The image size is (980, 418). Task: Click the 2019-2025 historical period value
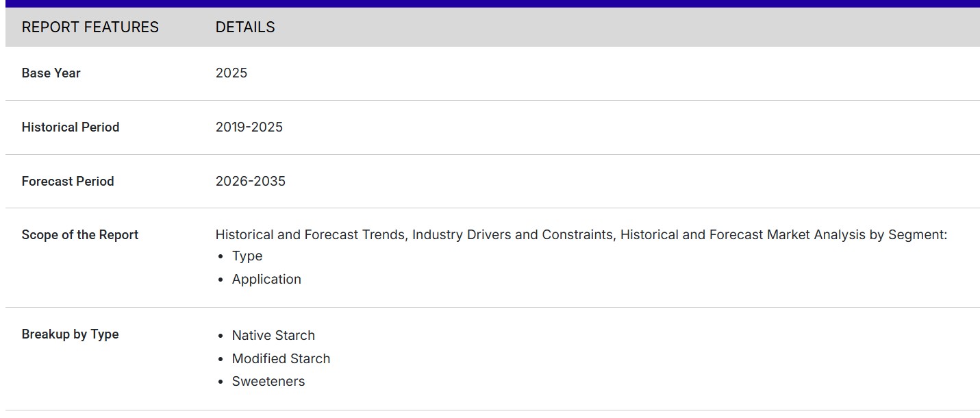coord(249,127)
